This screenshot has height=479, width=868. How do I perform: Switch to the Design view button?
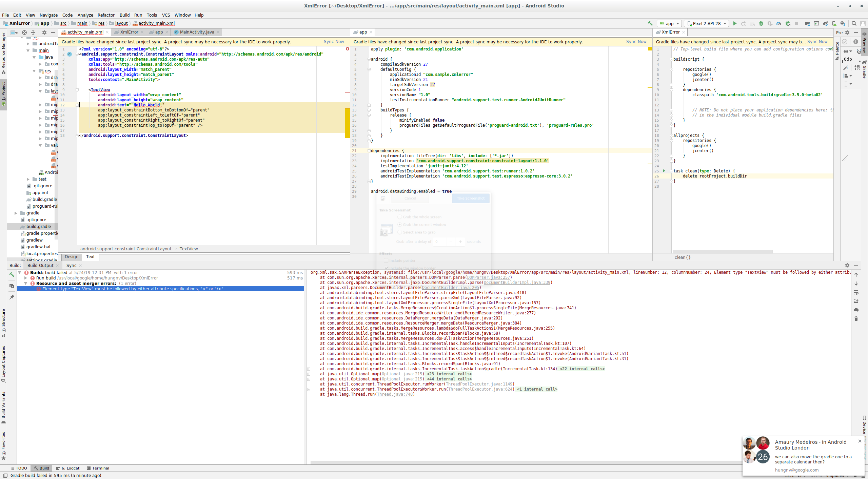click(x=72, y=257)
